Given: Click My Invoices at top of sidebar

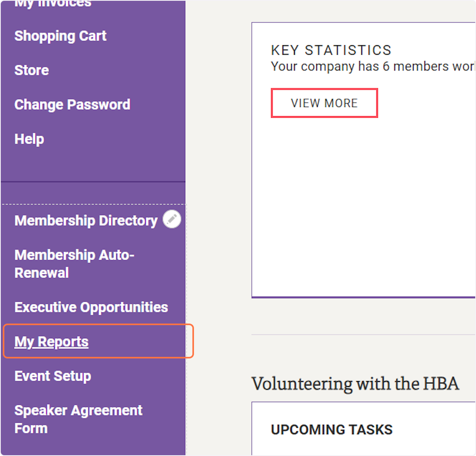Looking at the screenshot, I should [53, 4].
